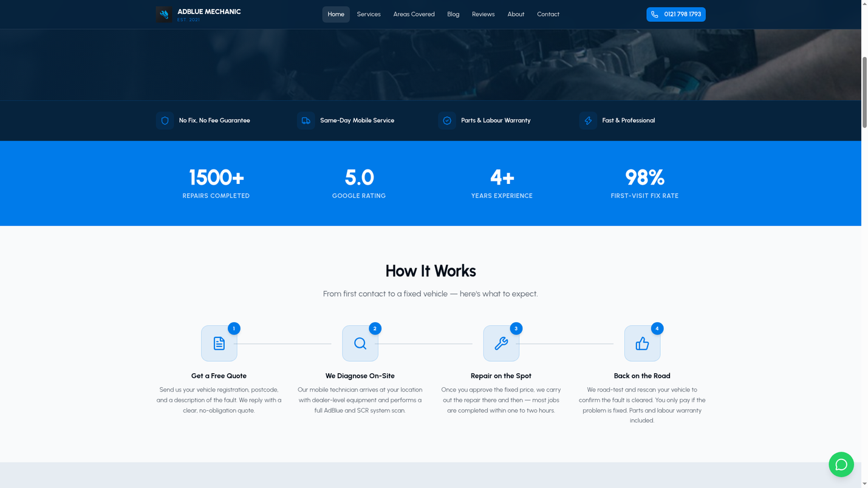This screenshot has width=868, height=488.
Task: Click the shield icon for No Fix No Fee
Action: [165, 121]
